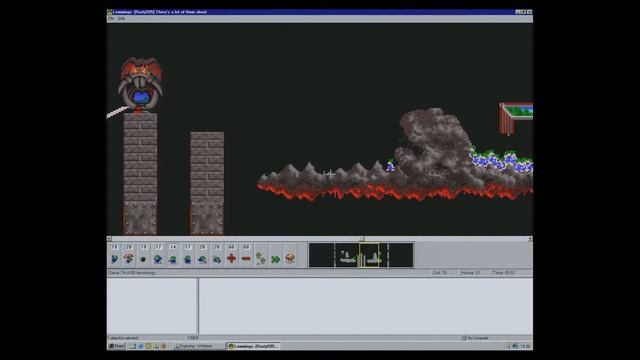This screenshot has width=640, height=360.
Task: Click the demon head gate atop the brick pillar
Action: 140,85
